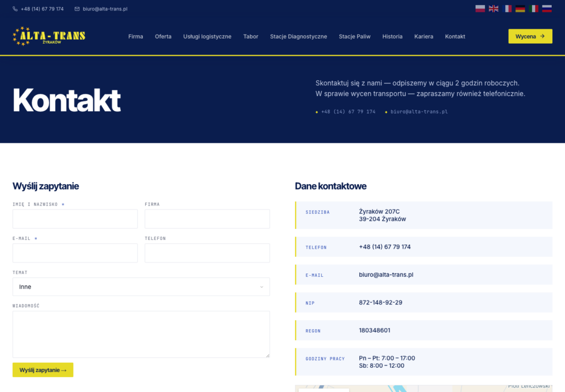Focus the Imię i nazwisko input field
The width and height of the screenshot is (565, 392).
(x=75, y=219)
